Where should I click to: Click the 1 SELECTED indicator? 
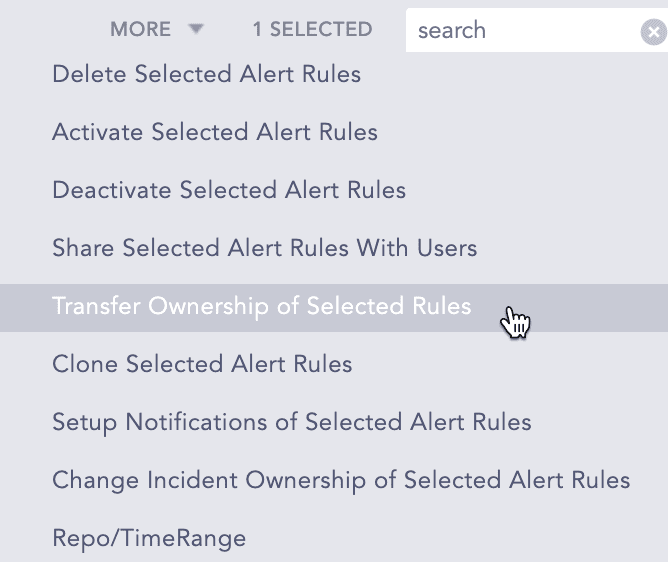point(312,30)
